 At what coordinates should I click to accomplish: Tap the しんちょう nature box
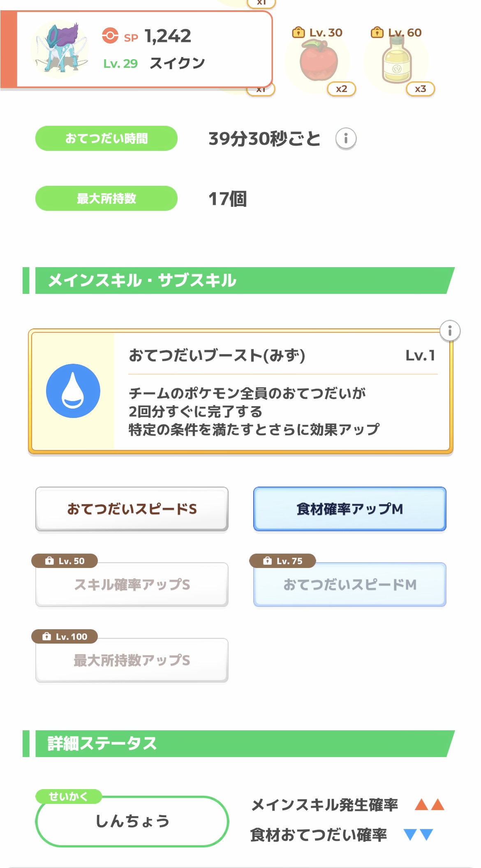point(132,822)
